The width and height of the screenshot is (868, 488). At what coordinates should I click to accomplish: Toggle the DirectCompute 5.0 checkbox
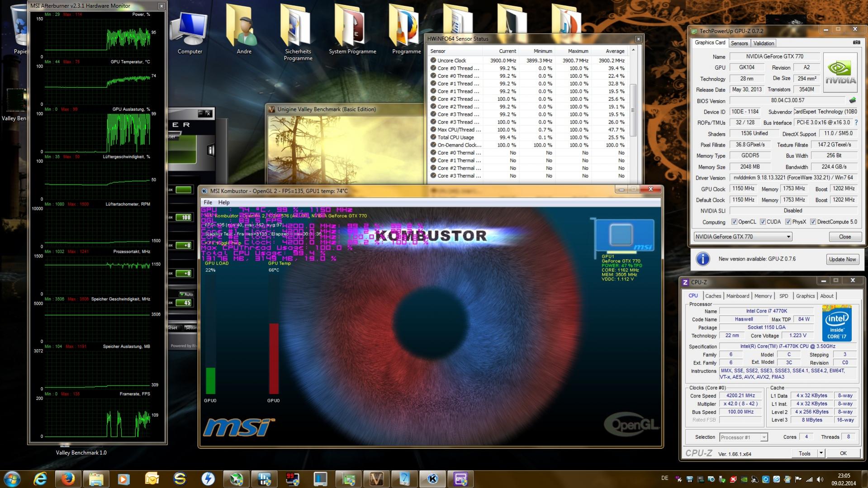[x=813, y=222]
